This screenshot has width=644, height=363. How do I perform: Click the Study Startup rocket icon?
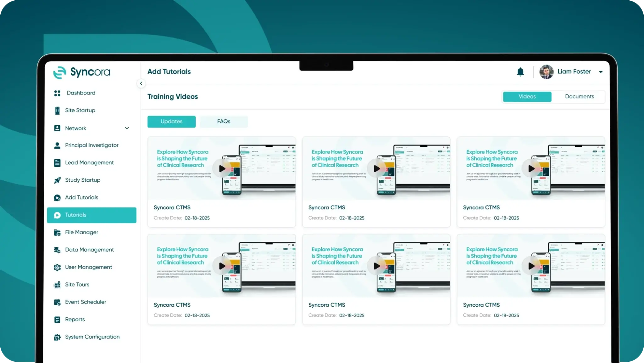pyautogui.click(x=57, y=180)
